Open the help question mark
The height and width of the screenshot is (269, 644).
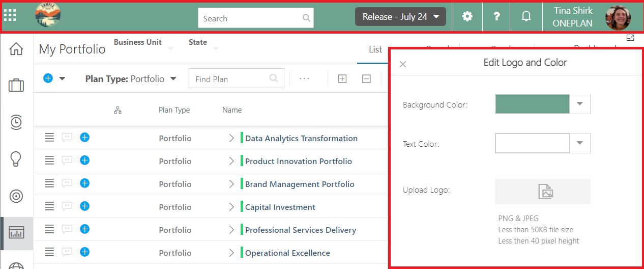click(497, 16)
